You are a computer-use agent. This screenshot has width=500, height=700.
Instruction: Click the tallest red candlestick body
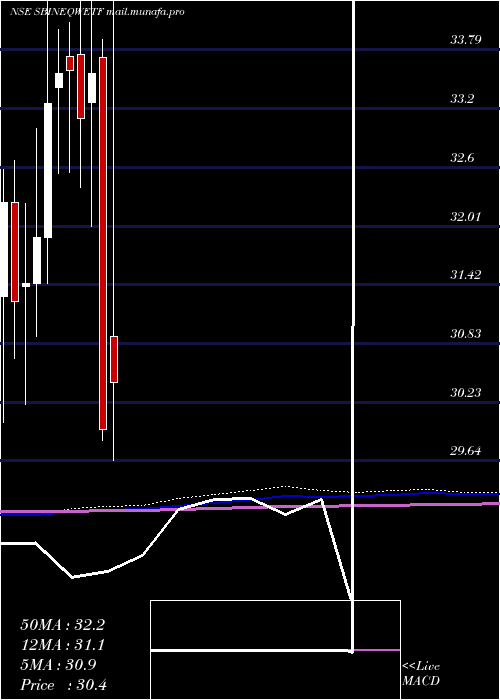click(103, 243)
